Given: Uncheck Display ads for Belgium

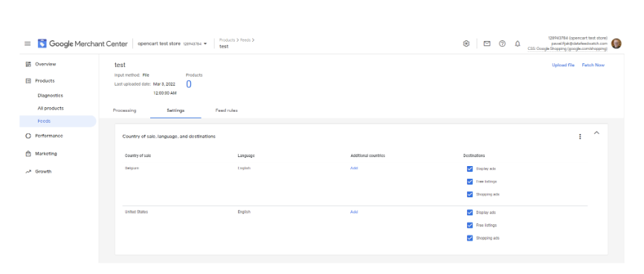Looking at the screenshot, I should 470,169.
